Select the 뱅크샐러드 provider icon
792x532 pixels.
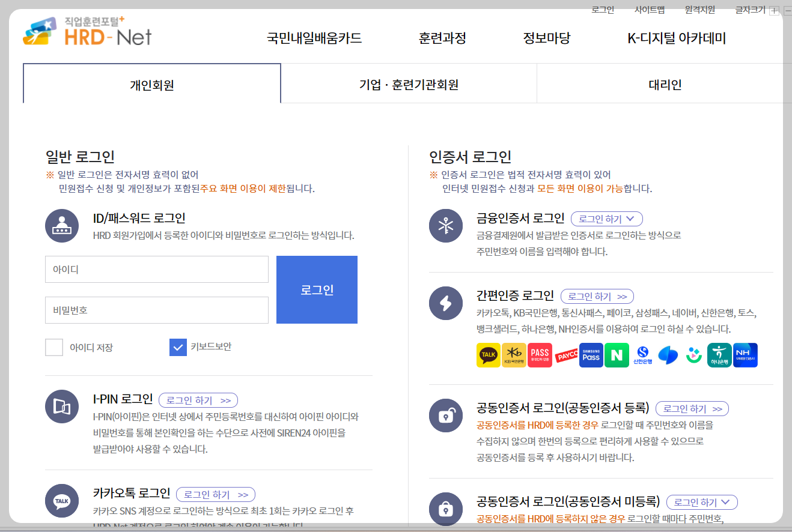point(693,355)
